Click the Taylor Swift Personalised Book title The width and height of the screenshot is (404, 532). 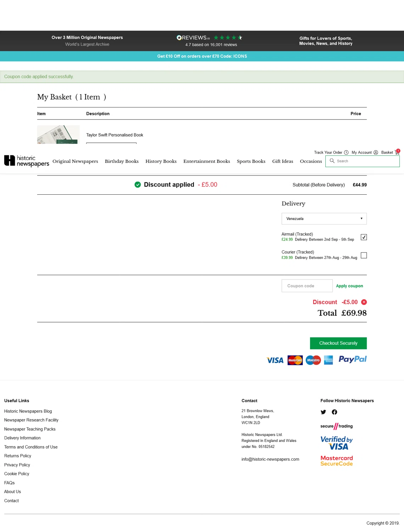point(114,135)
